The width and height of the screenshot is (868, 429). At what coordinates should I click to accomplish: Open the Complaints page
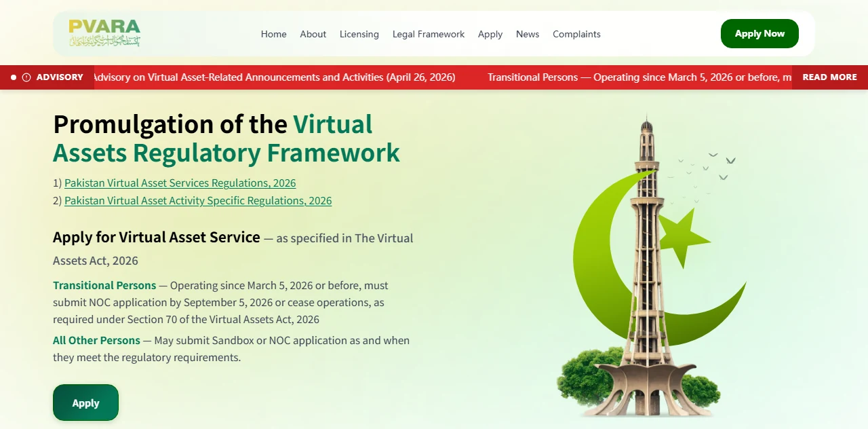click(x=576, y=34)
